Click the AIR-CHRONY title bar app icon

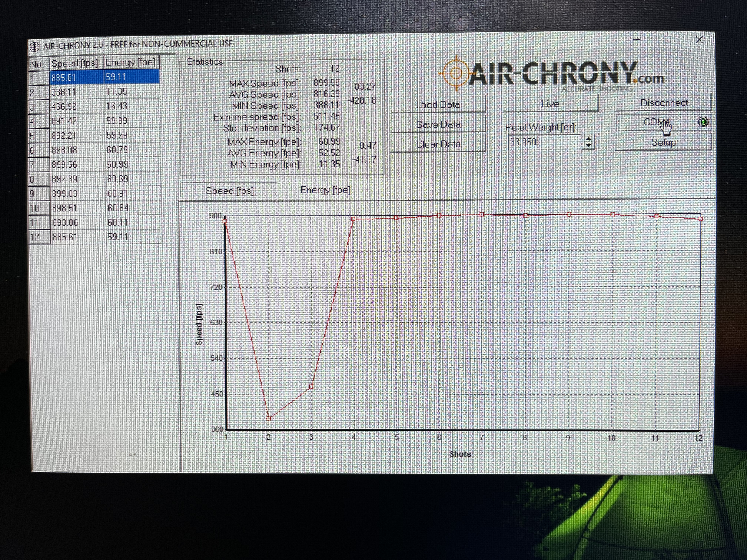34,47
